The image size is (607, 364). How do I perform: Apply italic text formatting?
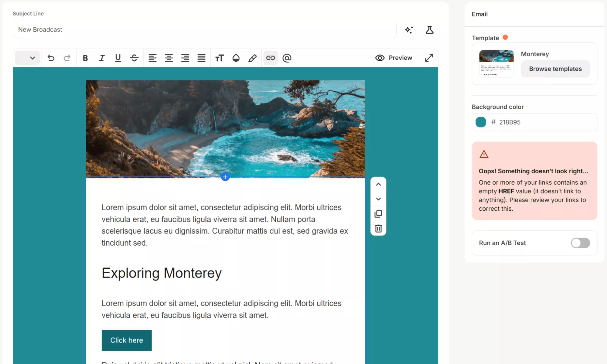click(102, 58)
